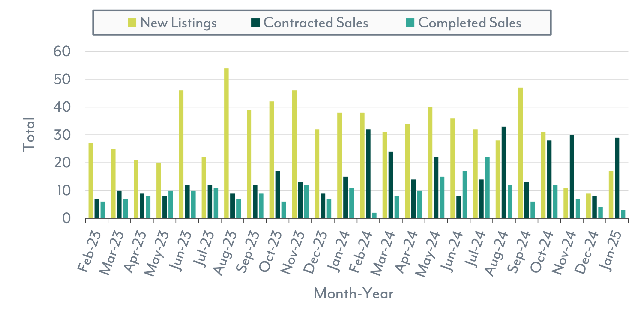Select the Contracted Sales legend label
The height and width of the screenshot is (316, 644).
click(316, 23)
